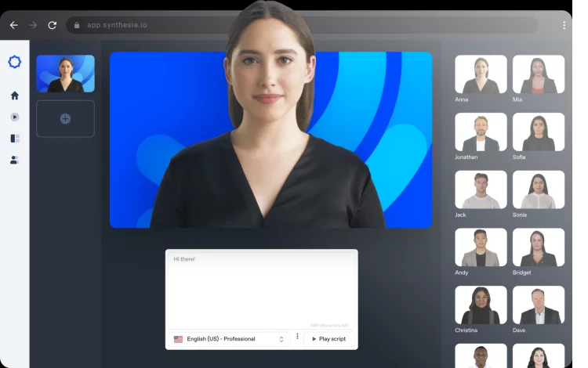The height and width of the screenshot is (368, 588).
Task: Select the Bridget avatar
Action: tap(539, 247)
